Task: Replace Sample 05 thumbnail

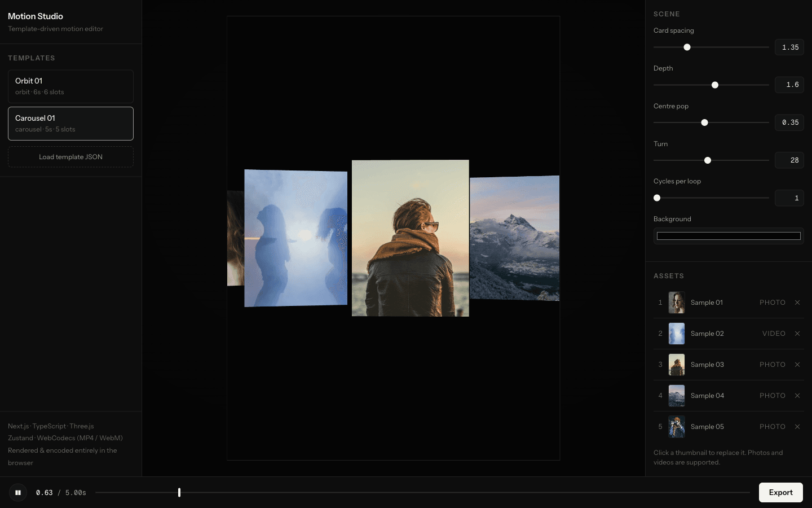Action: pos(677,427)
